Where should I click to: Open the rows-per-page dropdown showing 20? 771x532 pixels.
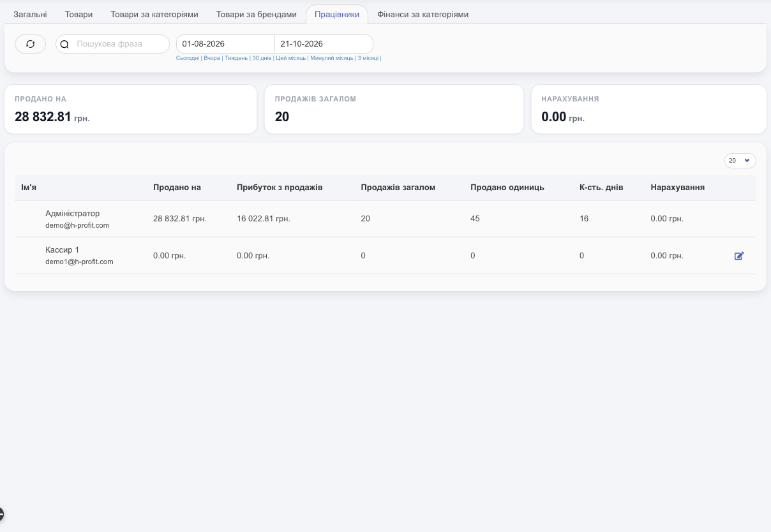(x=740, y=161)
